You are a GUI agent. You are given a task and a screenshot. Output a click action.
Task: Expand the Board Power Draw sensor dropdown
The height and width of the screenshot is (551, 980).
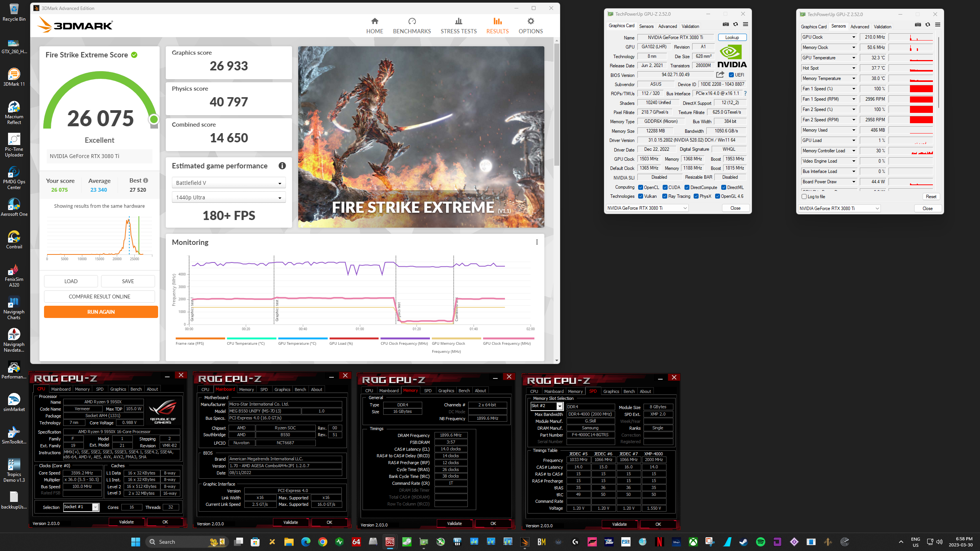coord(853,182)
